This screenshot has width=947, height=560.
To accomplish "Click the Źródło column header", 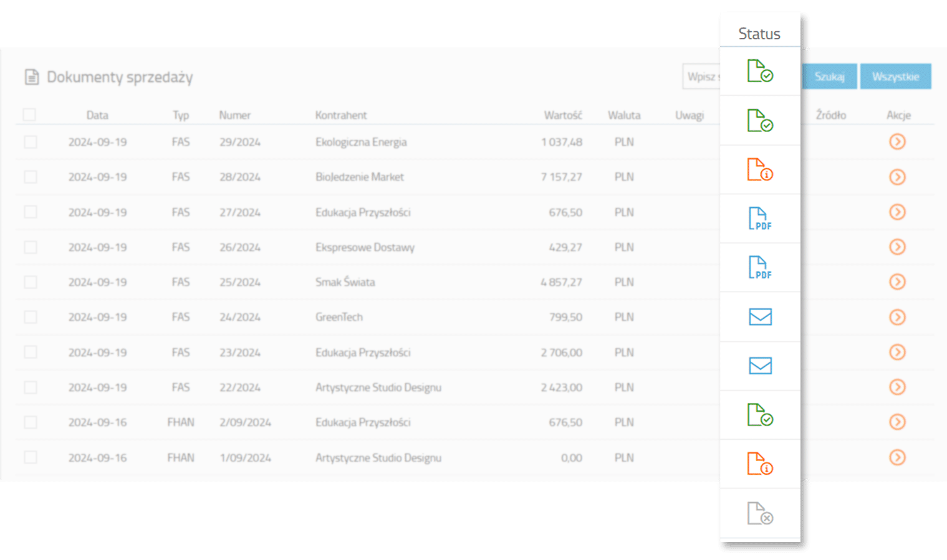I will click(831, 115).
